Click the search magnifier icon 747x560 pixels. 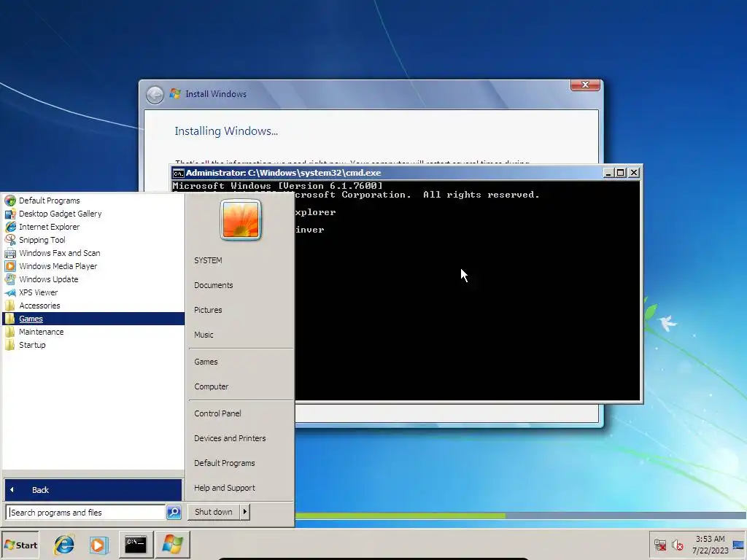(x=174, y=513)
